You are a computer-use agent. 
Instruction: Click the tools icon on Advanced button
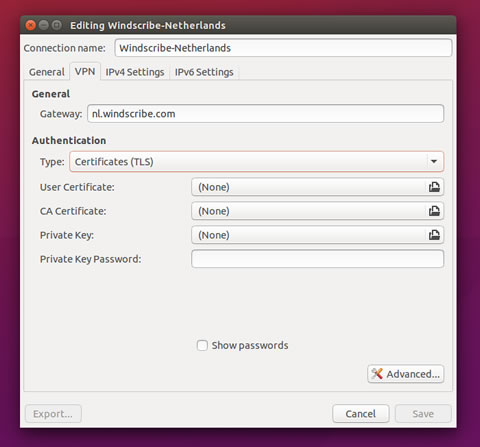(377, 374)
